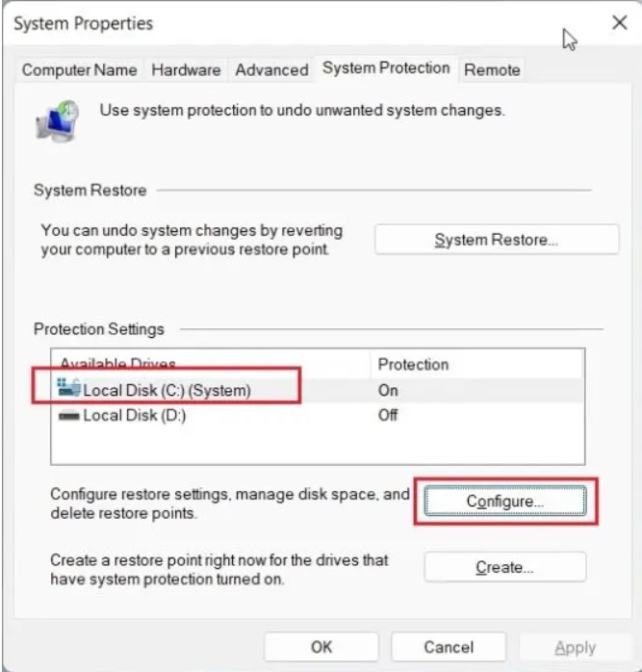Click Create to make a restore point
Screen dimensions: 642x672
(x=504, y=567)
